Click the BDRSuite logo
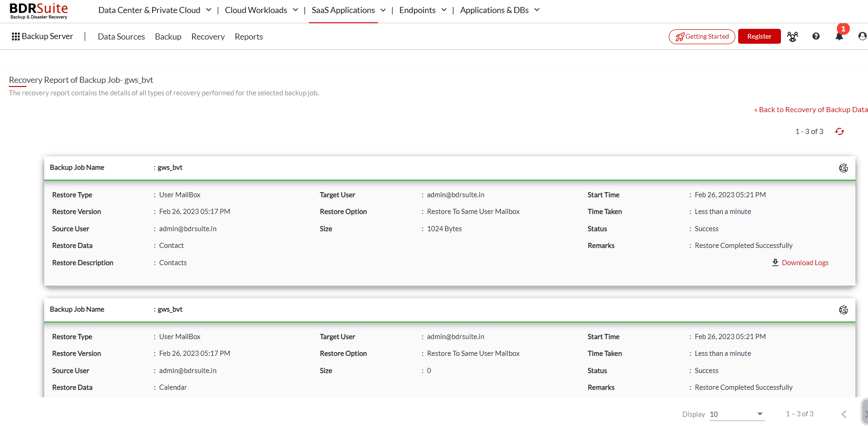868x427 pixels. tap(39, 11)
